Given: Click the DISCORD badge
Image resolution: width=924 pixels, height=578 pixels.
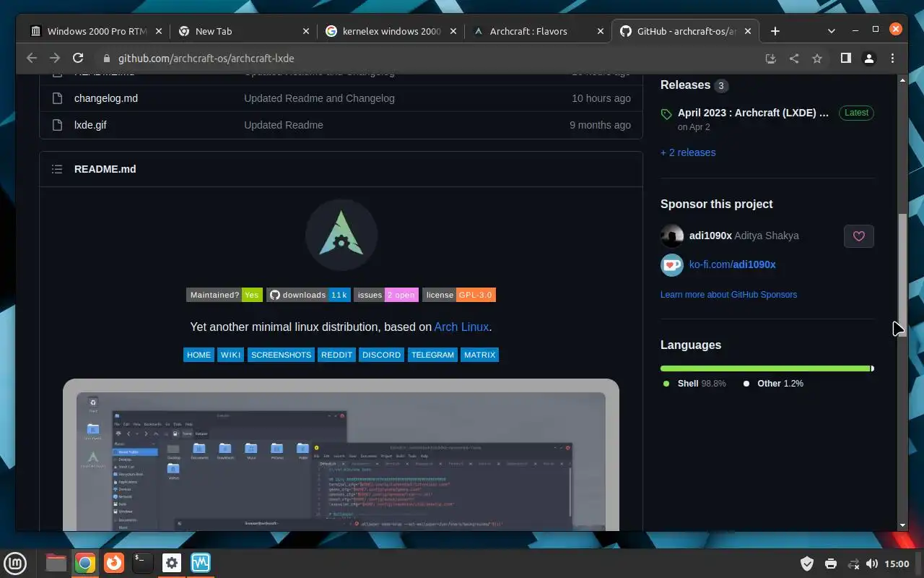Looking at the screenshot, I should (382, 355).
